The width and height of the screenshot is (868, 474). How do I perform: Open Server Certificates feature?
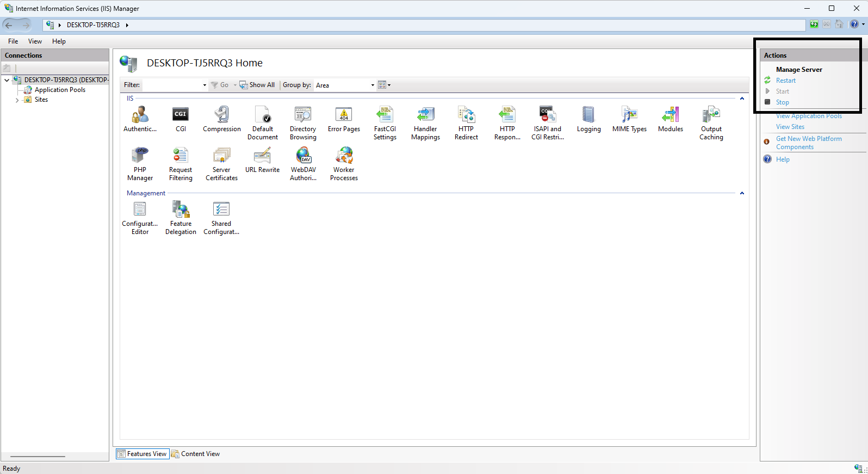pyautogui.click(x=221, y=164)
